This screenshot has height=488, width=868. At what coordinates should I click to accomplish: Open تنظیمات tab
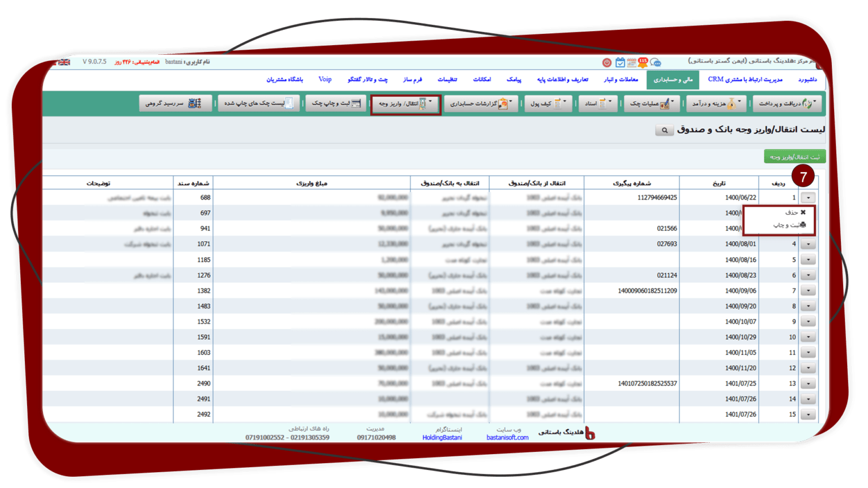click(447, 80)
